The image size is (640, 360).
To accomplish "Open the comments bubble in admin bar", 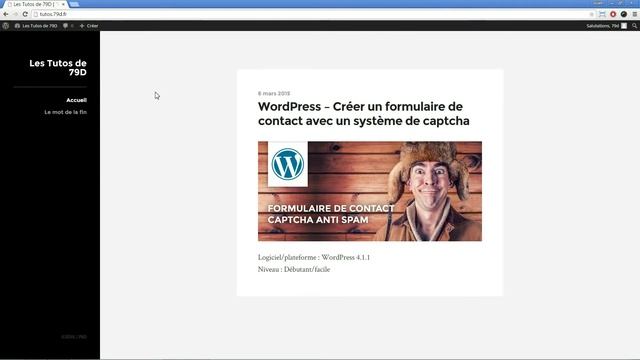I will pyautogui.click(x=68, y=26).
